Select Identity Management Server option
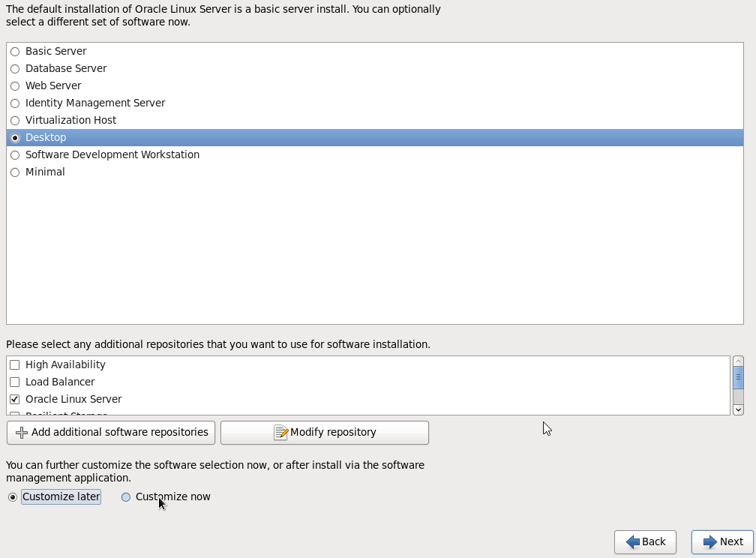The image size is (756, 558). pos(15,103)
